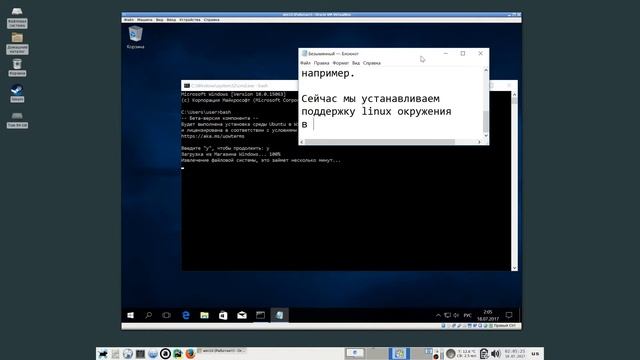Screen dimensions: 640x360
Task: Open Файл menu in Notepad
Action: pyautogui.click(x=305, y=63)
